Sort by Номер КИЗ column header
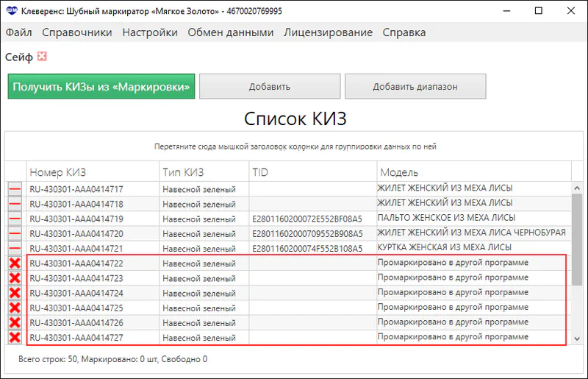The height and width of the screenshot is (379, 588). tap(58, 172)
